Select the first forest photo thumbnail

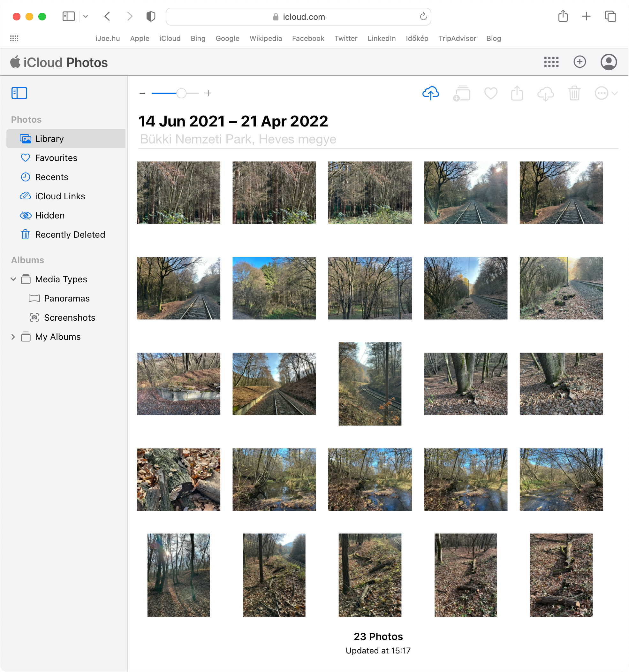[178, 193]
